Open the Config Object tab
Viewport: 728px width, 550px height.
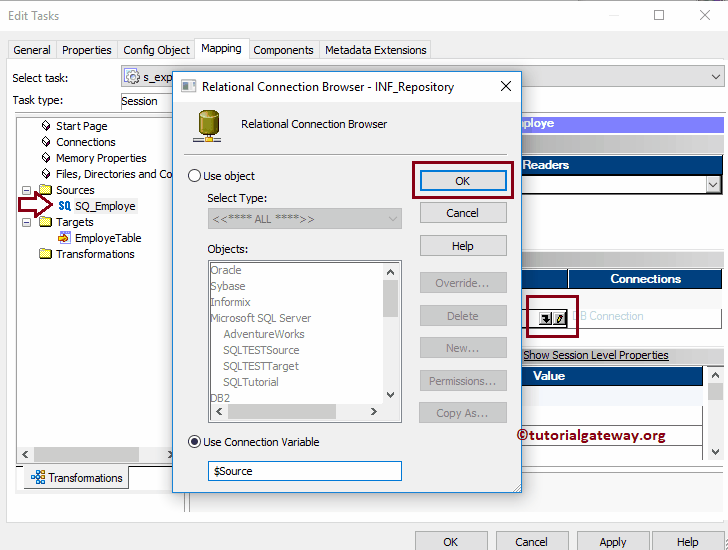click(x=156, y=50)
